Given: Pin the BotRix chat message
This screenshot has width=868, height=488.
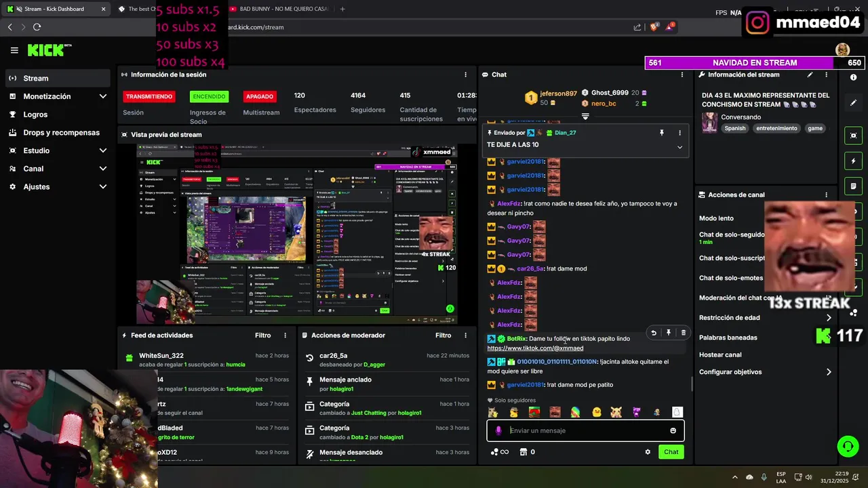Looking at the screenshot, I should point(669,333).
